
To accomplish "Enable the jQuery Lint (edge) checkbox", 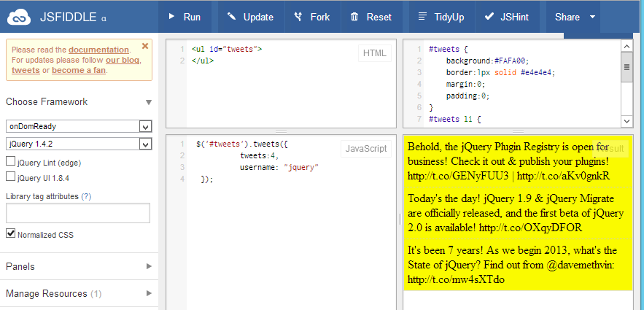I will [11, 161].
